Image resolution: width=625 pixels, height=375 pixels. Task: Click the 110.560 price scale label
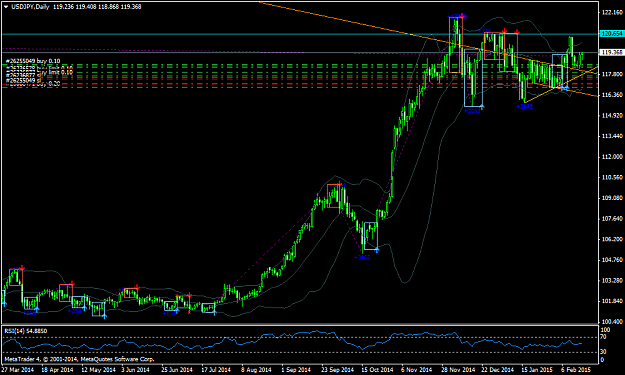(612, 177)
